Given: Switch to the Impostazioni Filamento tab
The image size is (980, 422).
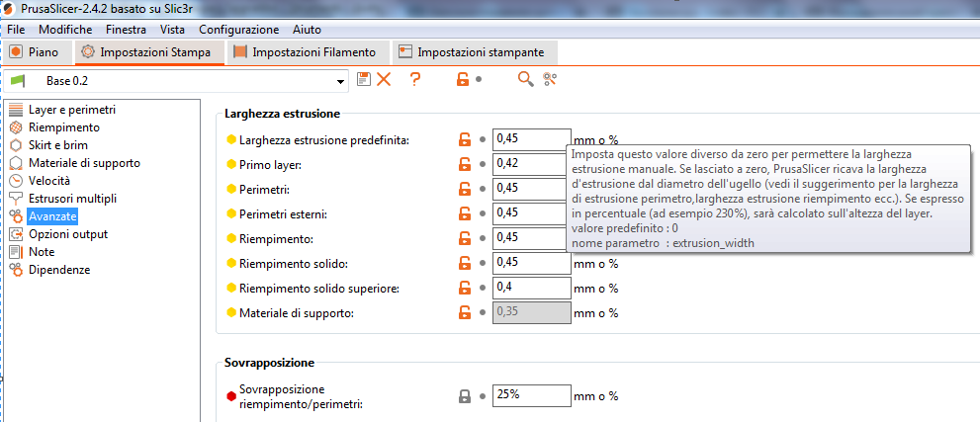Looking at the screenshot, I should point(305,52).
